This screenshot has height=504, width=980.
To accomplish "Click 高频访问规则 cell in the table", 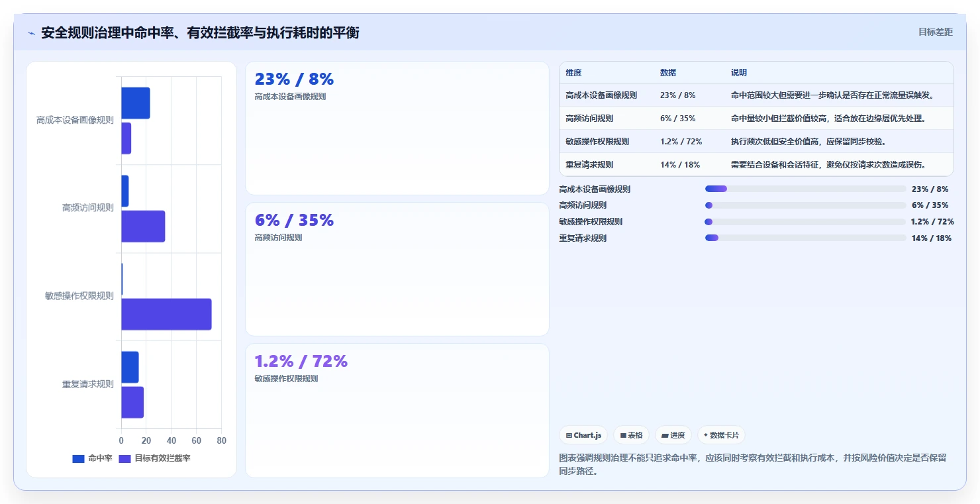I will (589, 119).
